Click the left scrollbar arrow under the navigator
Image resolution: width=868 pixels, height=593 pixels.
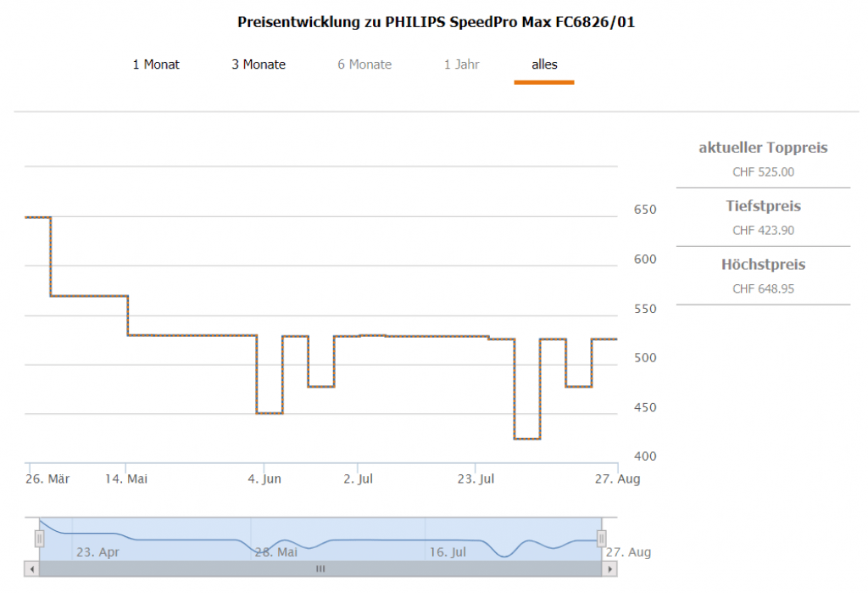31,569
